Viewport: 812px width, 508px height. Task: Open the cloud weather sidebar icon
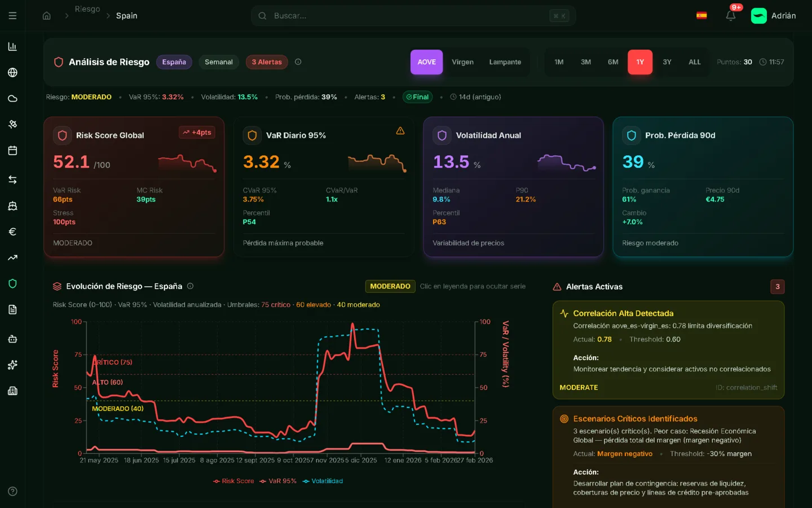pyautogui.click(x=12, y=98)
